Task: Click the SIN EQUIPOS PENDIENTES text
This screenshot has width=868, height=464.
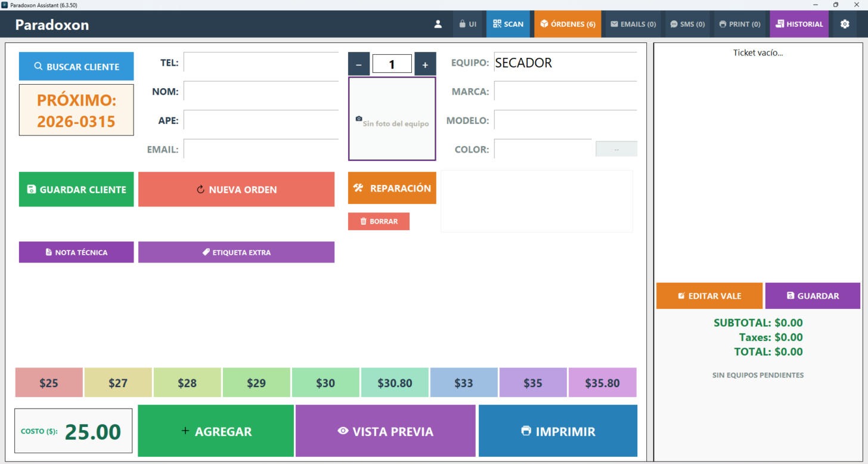Action: [758, 375]
